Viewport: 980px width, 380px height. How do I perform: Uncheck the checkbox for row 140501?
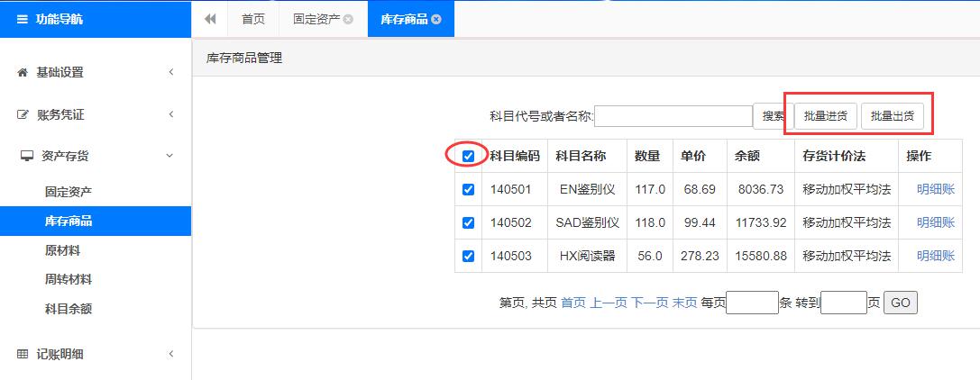(x=468, y=190)
